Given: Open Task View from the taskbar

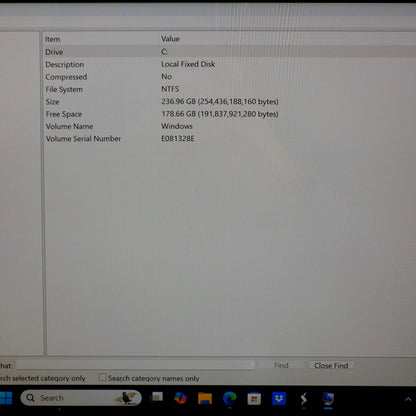Looking at the screenshot, I should pyautogui.click(x=157, y=397).
